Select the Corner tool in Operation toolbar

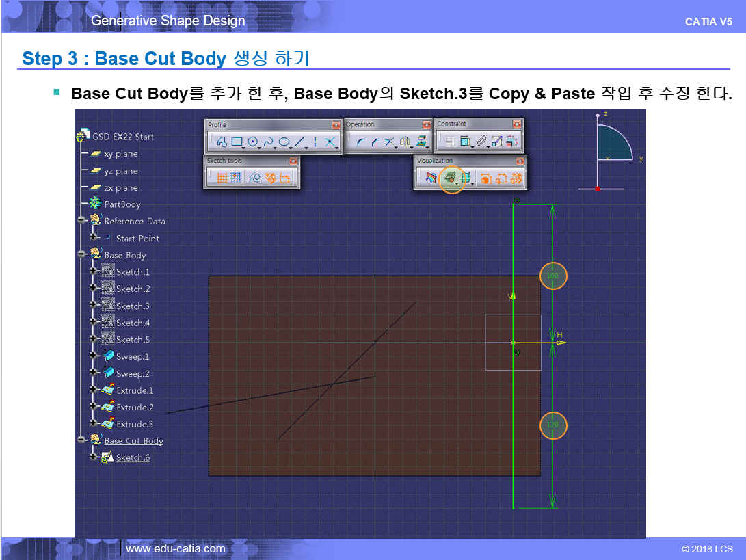coord(360,142)
